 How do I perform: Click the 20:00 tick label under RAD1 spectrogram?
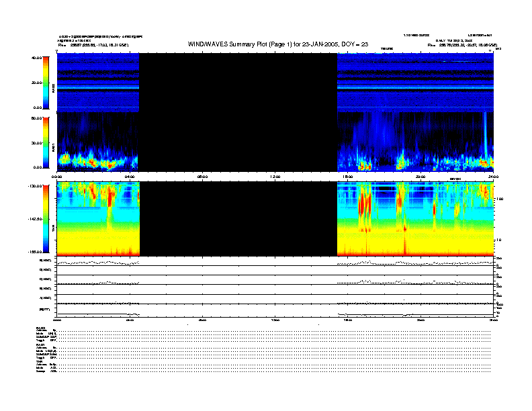(420, 177)
